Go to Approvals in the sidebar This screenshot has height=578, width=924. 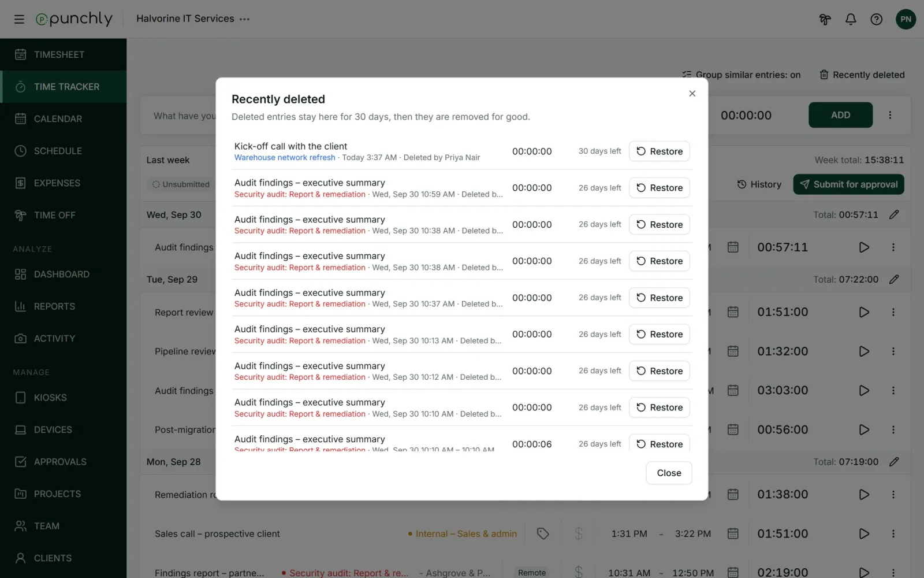point(64,462)
